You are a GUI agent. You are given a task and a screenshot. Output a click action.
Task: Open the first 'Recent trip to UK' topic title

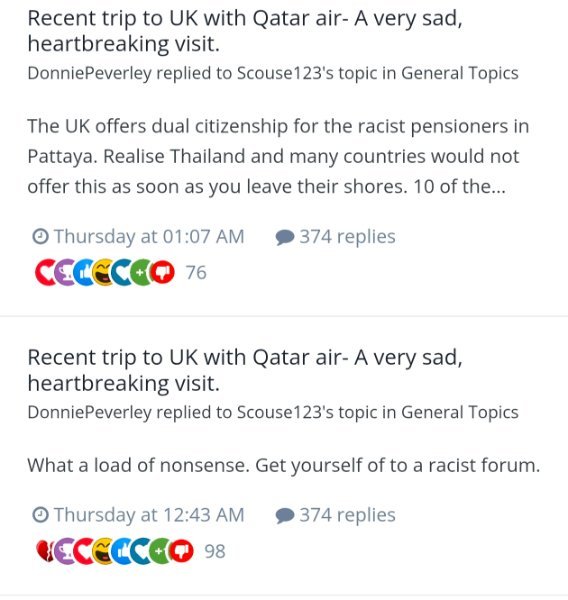click(x=245, y=31)
